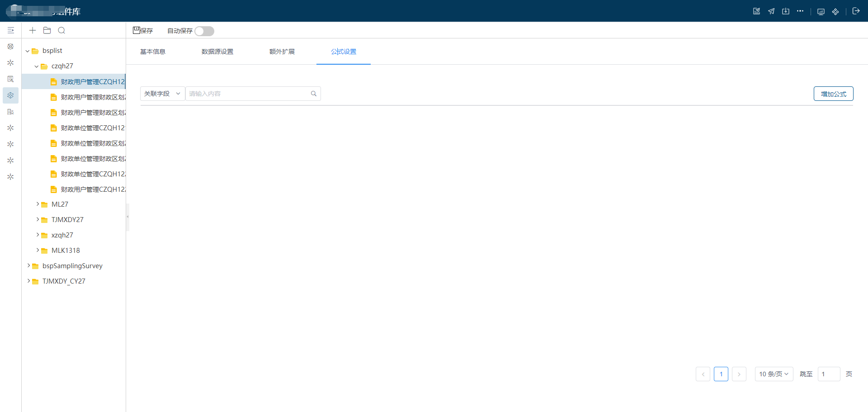Open the search icon above the tree
Image resolution: width=868 pixels, height=412 pixels.
click(x=61, y=30)
